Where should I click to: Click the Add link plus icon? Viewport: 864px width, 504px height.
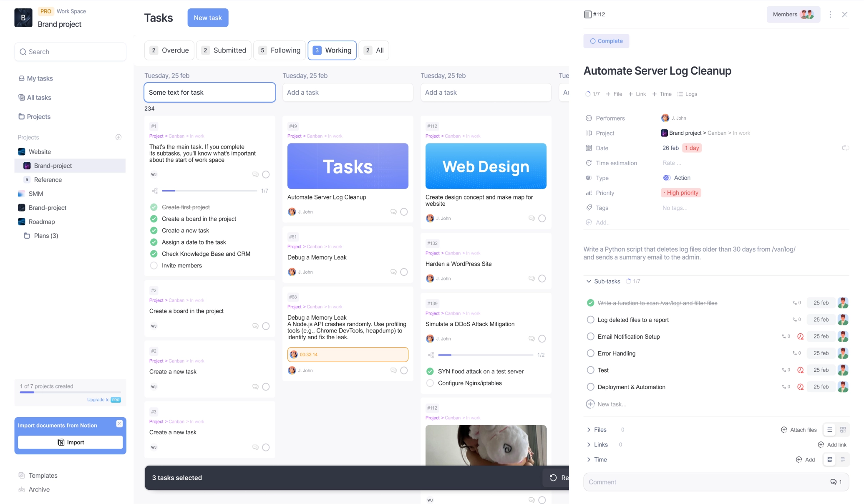tap(821, 445)
